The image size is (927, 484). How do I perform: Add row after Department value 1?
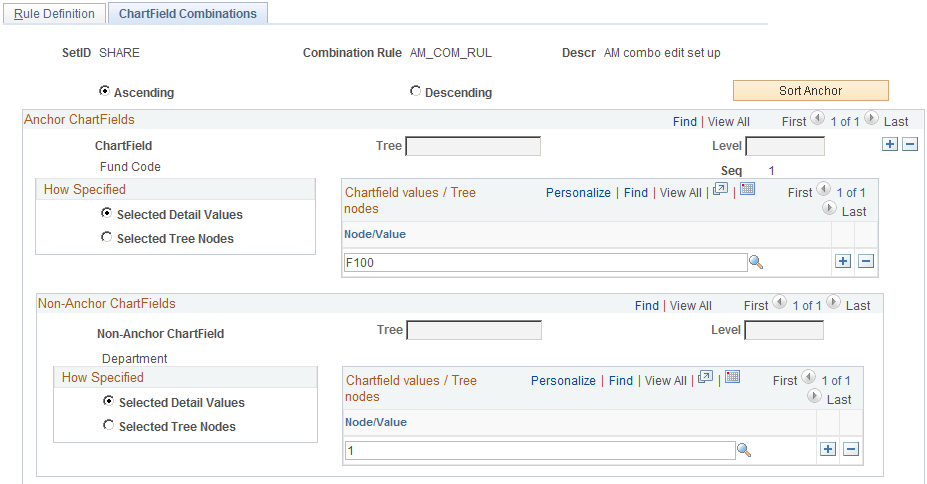[x=828, y=449]
